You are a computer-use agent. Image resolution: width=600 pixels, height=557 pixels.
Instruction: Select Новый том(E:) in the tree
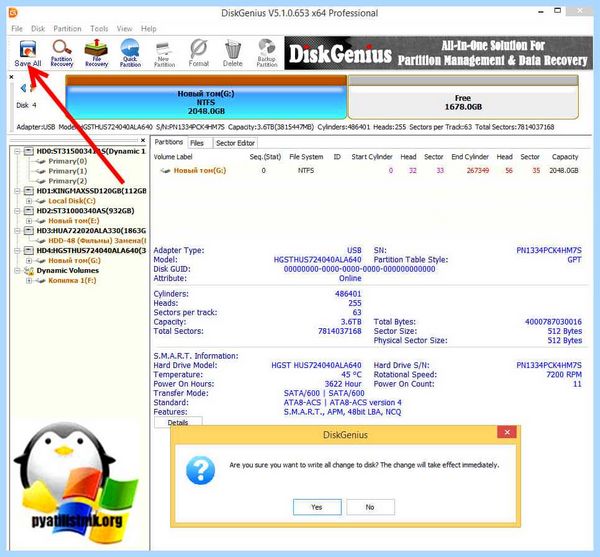pos(73,221)
